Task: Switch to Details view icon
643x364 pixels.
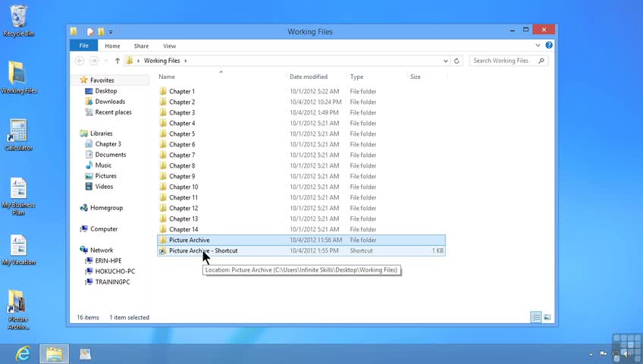Action: click(536, 317)
